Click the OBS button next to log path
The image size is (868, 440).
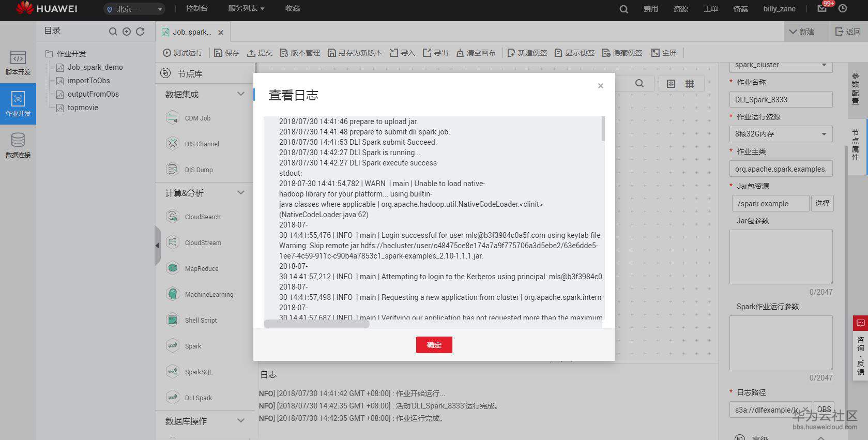click(824, 409)
